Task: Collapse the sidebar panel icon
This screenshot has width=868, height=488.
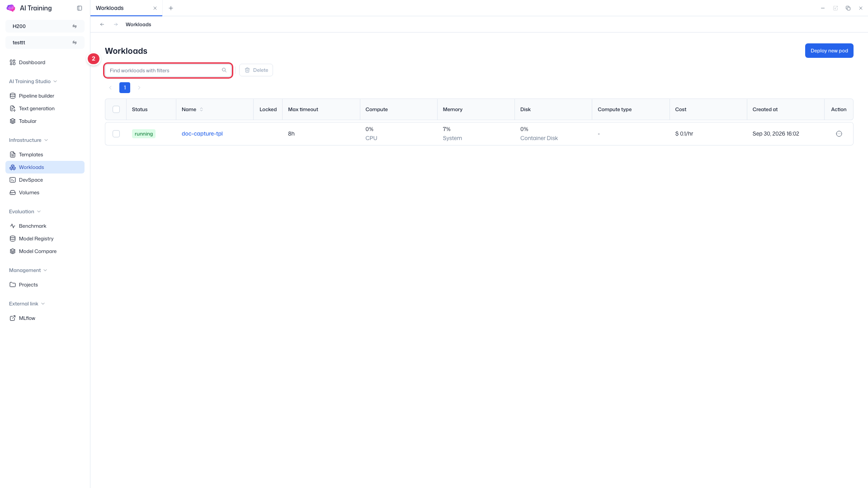Action: 80,8
